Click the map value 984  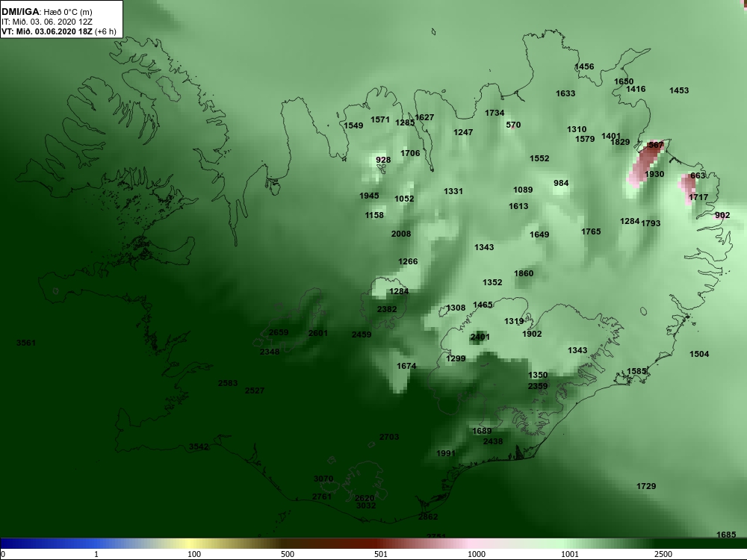click(561, 184)
